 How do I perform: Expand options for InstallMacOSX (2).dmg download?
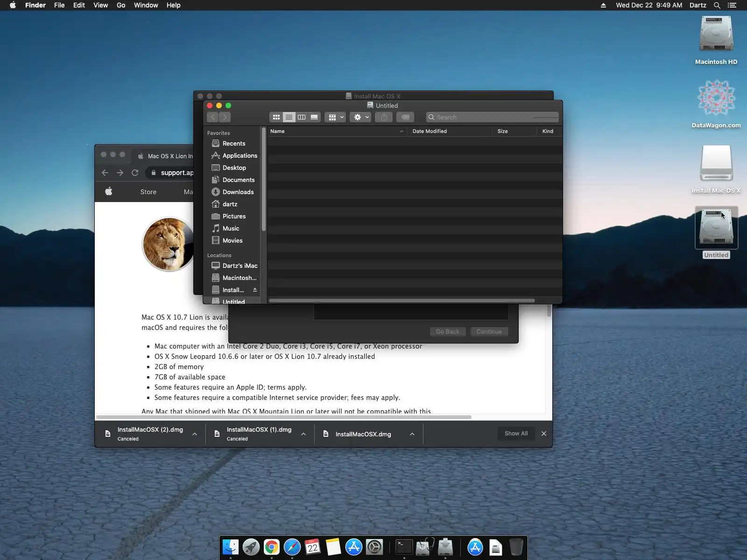tap(195, 434)
